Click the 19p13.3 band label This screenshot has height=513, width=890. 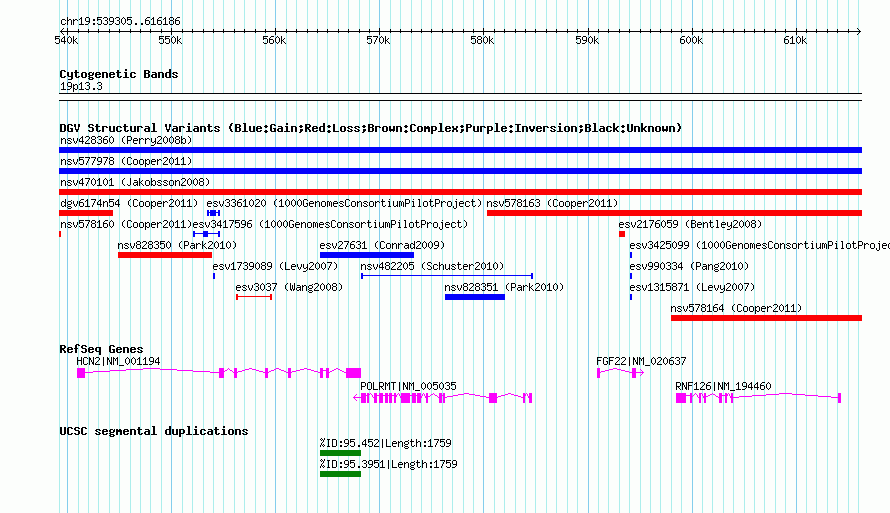tap(81, 87)
